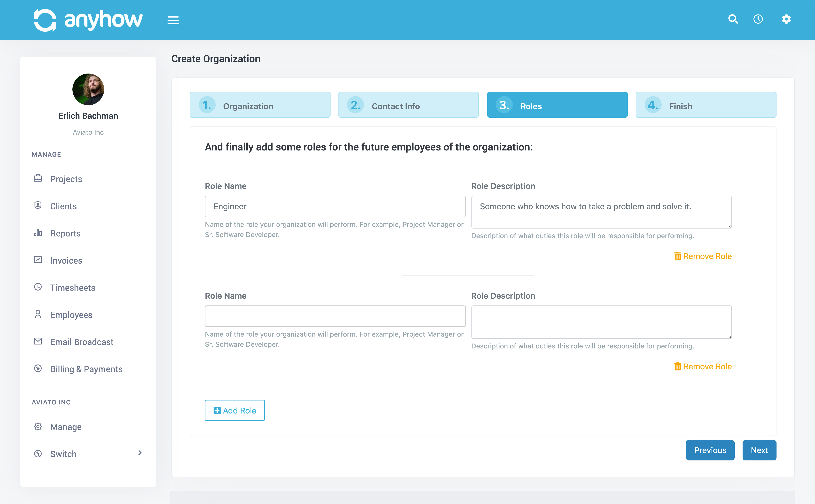Click the Erlich Bachman profile picture
815x504 pixels.
coord(88,90)
